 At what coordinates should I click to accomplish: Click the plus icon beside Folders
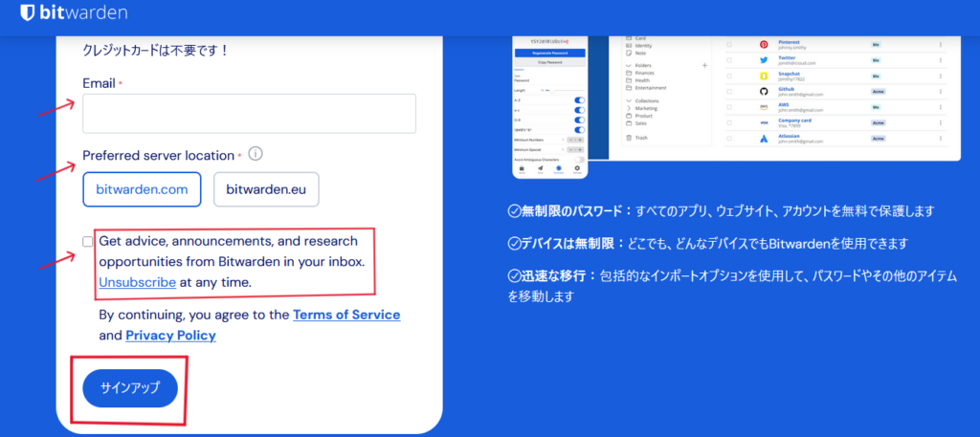tap(704, 66)
